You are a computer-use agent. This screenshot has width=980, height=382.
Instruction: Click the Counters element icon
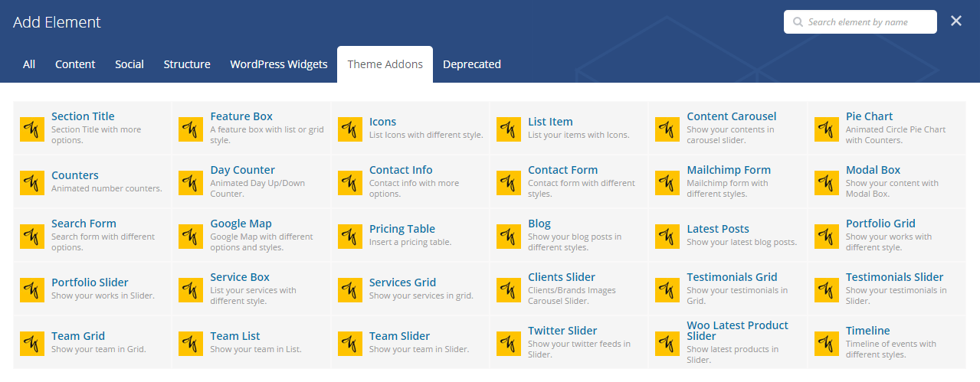click(x=31, y=183)
